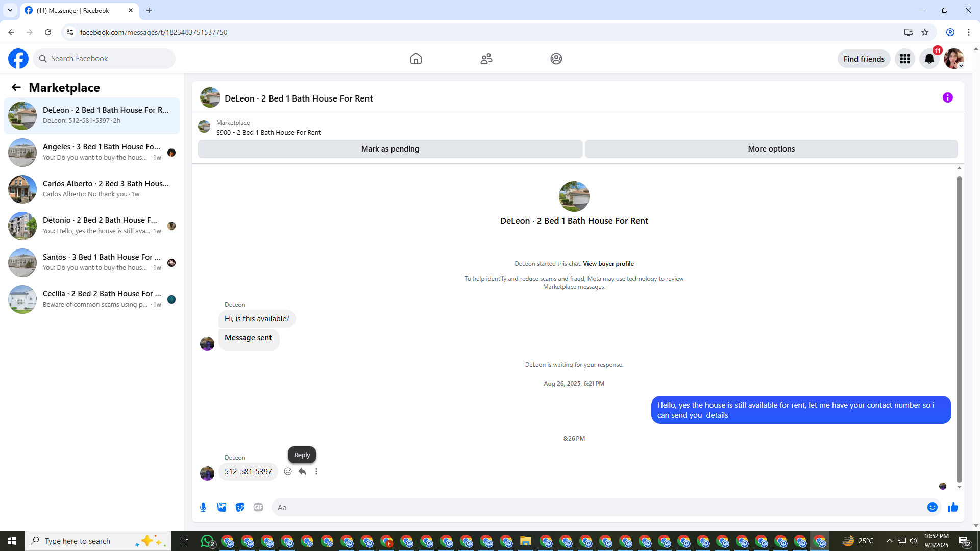Image resolution: width=980 pixels, height=551 pixels.
Task: Open account profile picture menu
Action: tap(954, 59)
